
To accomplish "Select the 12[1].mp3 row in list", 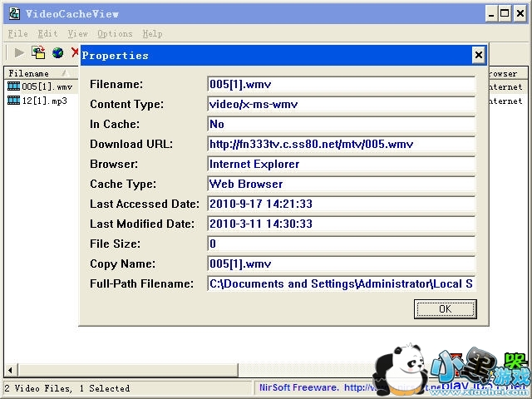I will (41, 101).
